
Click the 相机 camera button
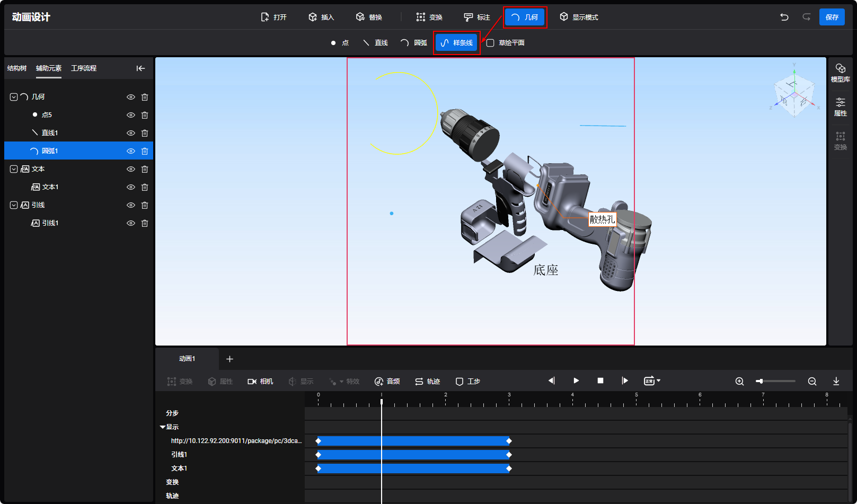pos(260,381)
